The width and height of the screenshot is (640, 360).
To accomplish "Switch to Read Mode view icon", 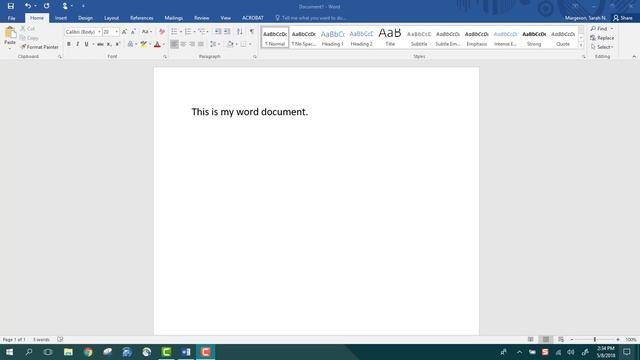I will click(531, 340).
